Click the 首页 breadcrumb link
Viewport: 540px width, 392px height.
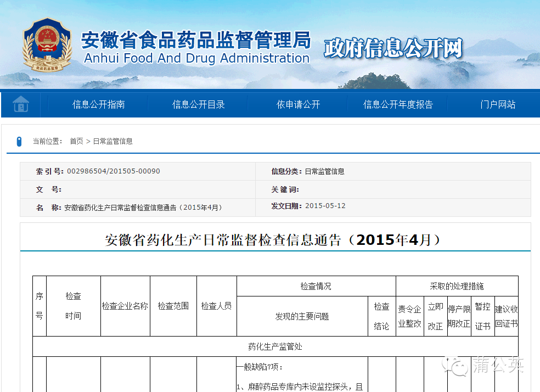coord(76,141)
